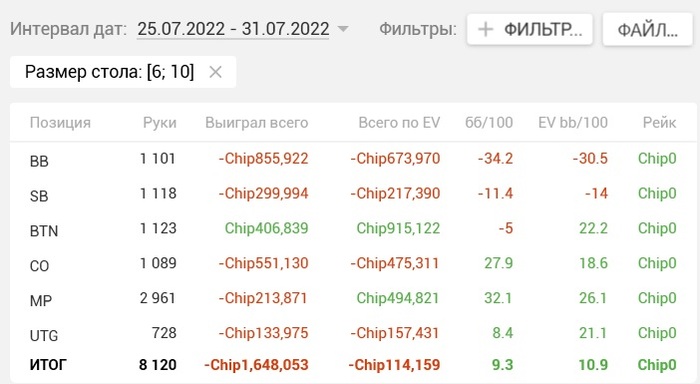Sort by EV bb/100 column header
This screenshot has width=700, height=384.
(x=573, y=122)
